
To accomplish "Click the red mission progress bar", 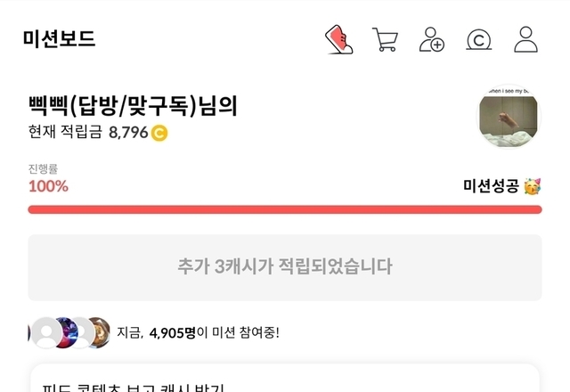I will 285,209.
